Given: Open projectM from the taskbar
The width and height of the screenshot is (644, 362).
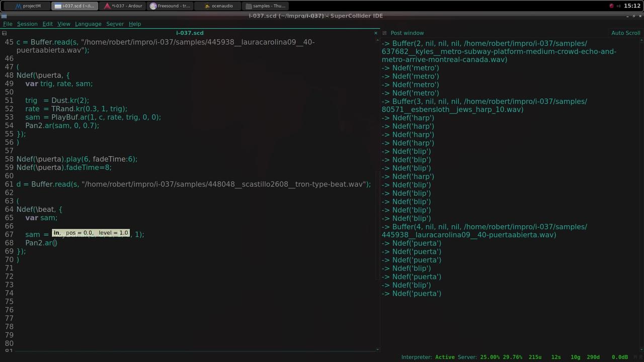Looking at the screenshot, I should (x=28, y=6).
